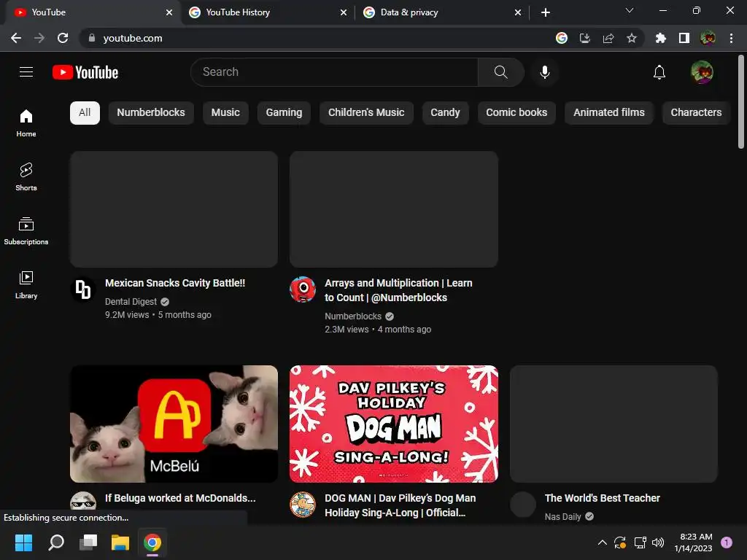Open File Explorer from taskbar
747x560 pixels.
pos(120,542)
